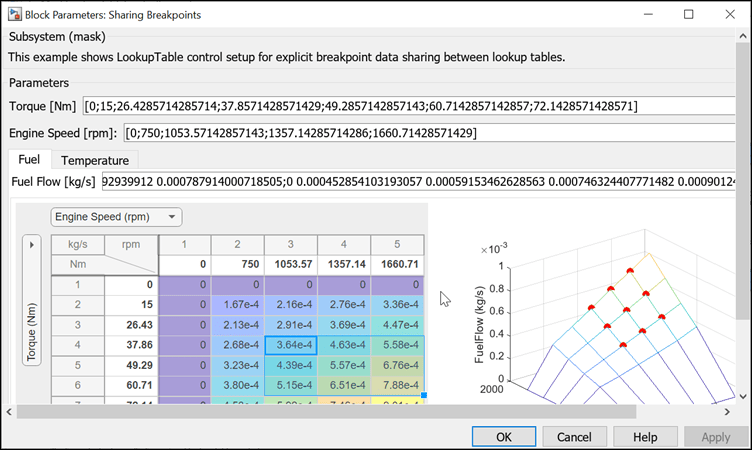Click the Simulink block icon in title bar
This screenshot has width=752, height=450.
14,14
